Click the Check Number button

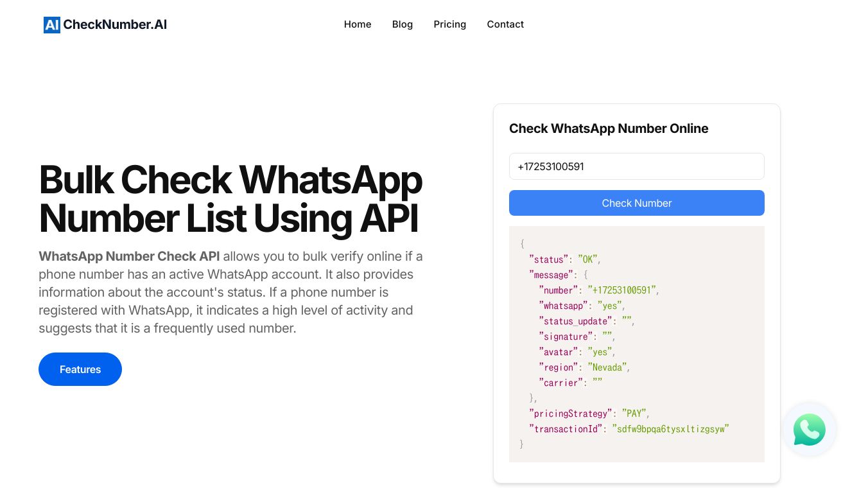(637, 203)
